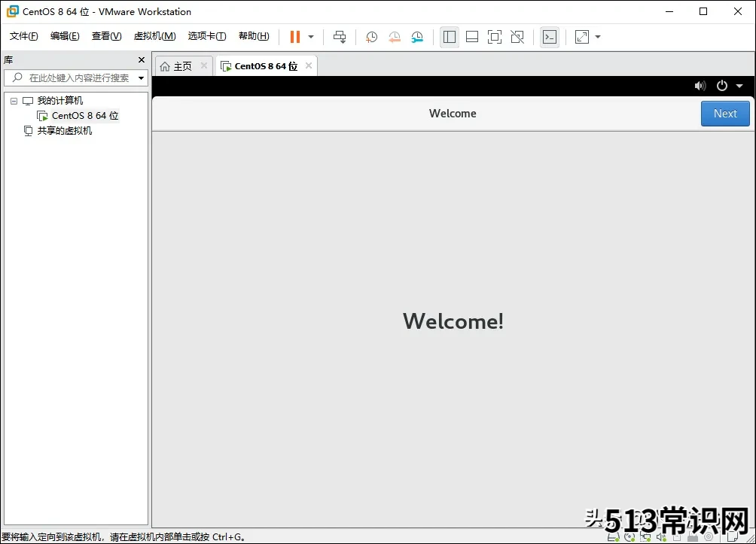Open the snapshot manager
The image size is (756, 544).
pyautogui.click(x=417, y=37)
